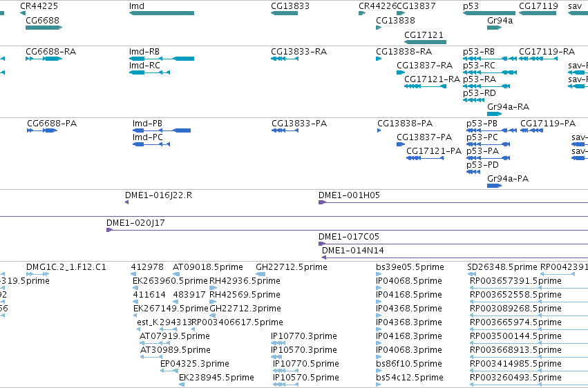Select BAC clone DME1-016J22.R
588x388 pixels.
click(x=126, y=202)
